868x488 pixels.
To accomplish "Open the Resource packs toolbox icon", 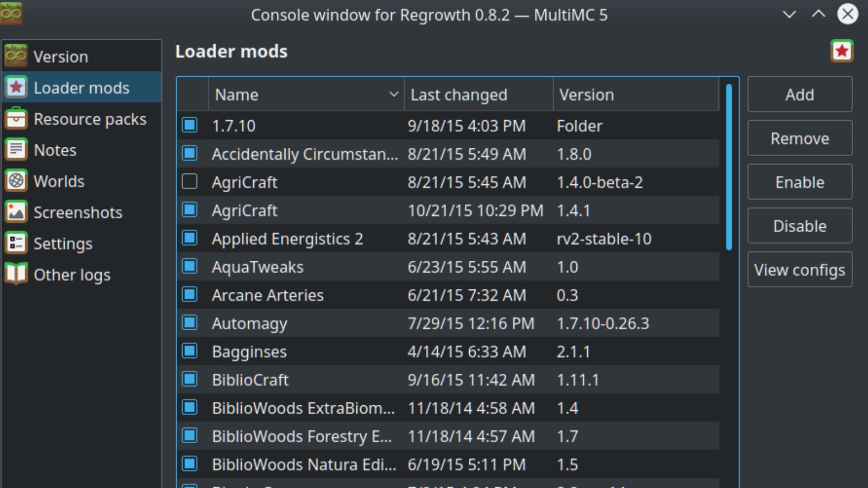I will point(16,118).
